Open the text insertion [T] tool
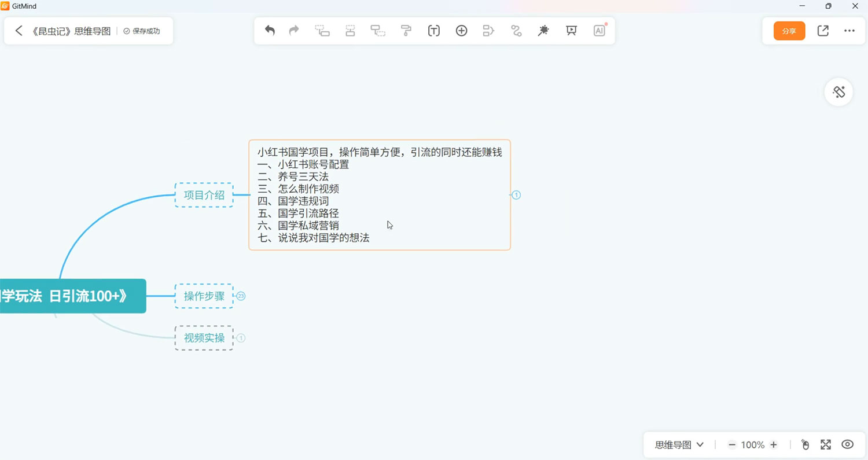 click(433, 31)
